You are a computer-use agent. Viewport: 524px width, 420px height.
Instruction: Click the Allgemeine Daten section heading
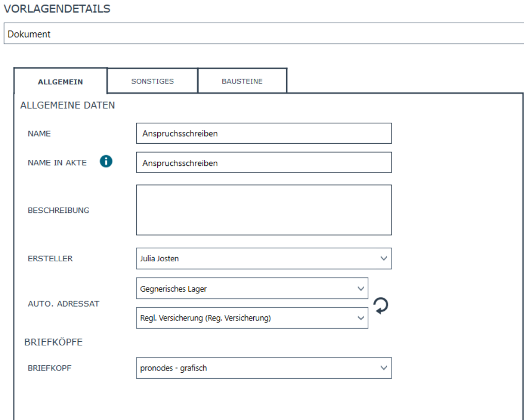point(68,106)
